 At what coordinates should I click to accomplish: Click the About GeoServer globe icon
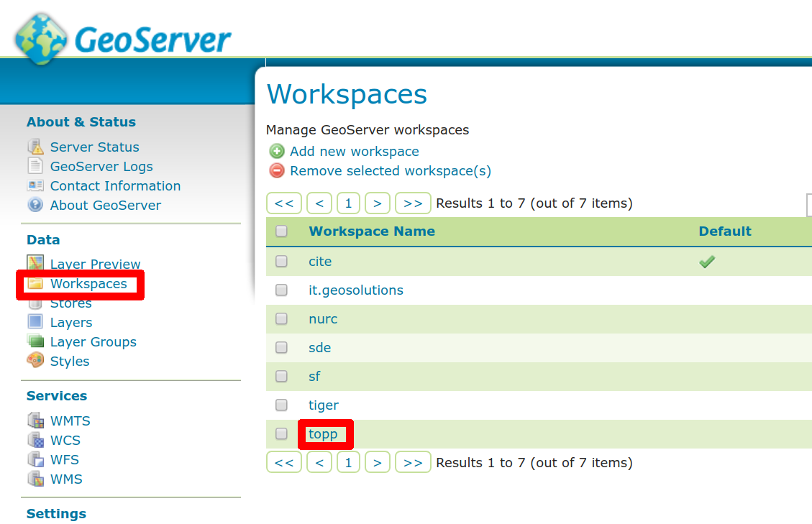click(x=35, y=205)
